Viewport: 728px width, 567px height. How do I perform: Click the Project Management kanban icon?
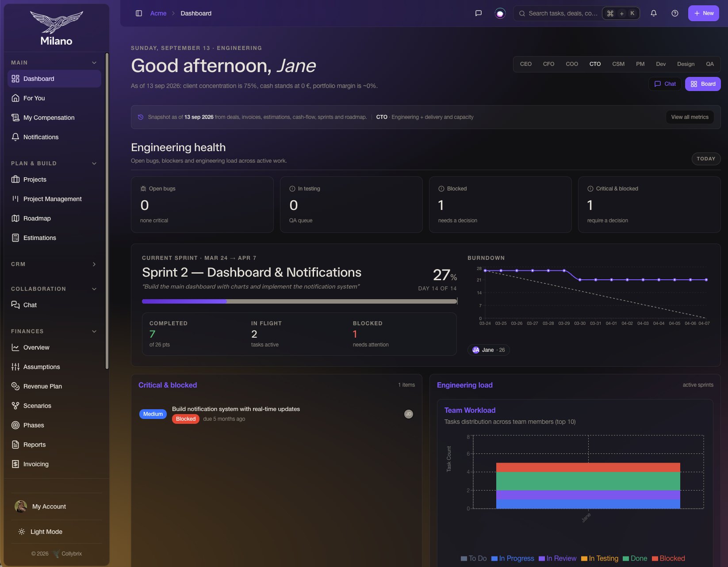click(x=15, y=199)
